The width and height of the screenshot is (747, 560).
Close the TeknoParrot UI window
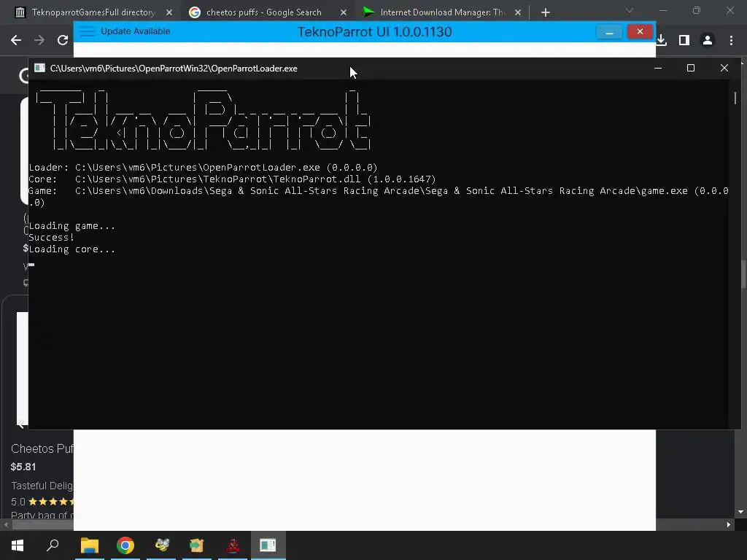tap(640, 32)
